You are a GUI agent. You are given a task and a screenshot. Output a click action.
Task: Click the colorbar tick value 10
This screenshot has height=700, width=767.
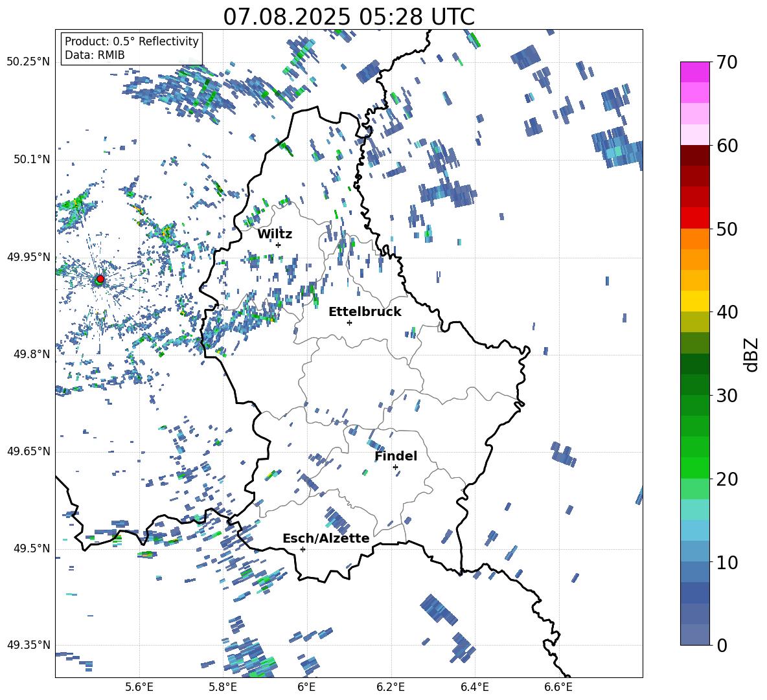[x=726, y=562]
